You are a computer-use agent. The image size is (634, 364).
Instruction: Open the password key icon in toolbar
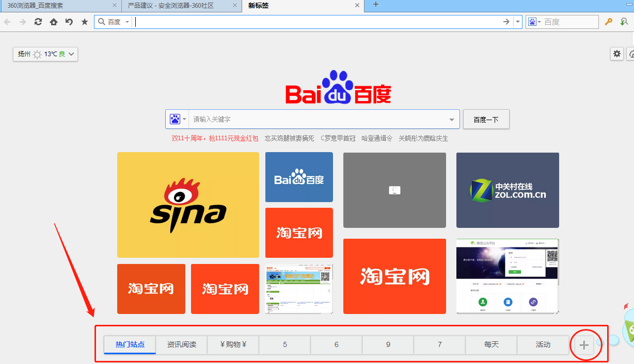[609, 22]
